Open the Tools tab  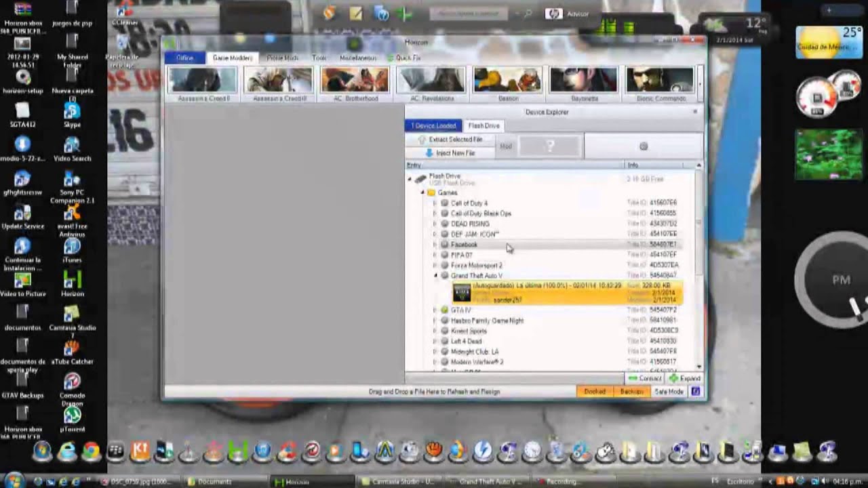[x=319, y=58]
